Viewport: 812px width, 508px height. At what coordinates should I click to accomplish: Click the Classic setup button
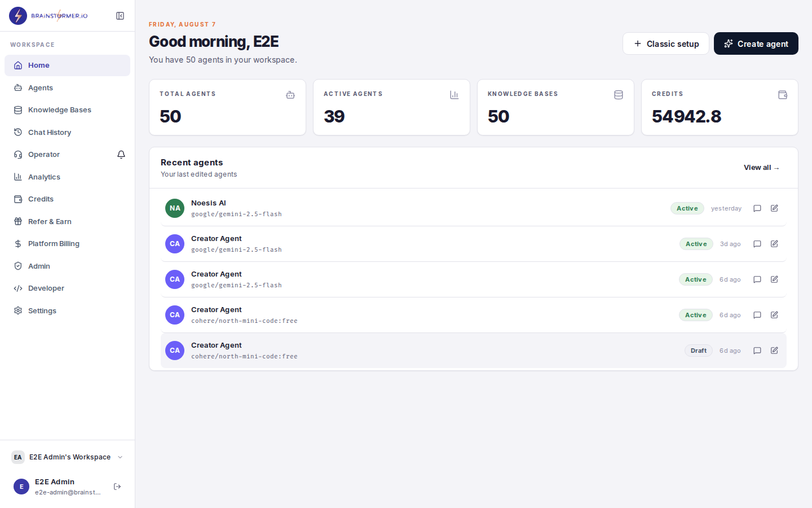coord(666,43)
